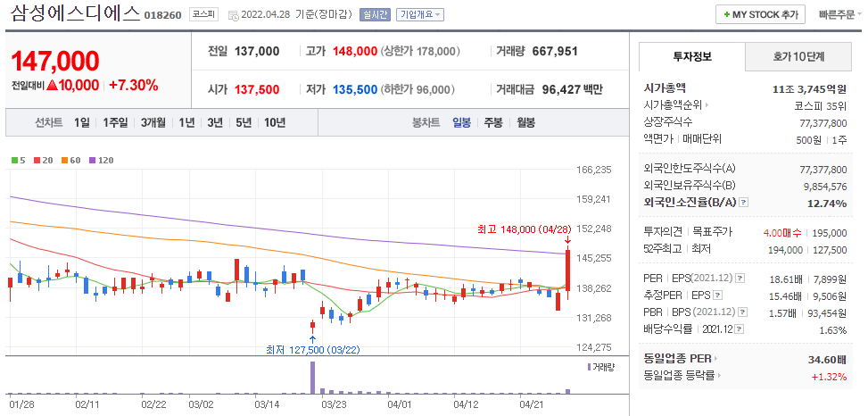Switch to the 투자정보 tab

[x=692, y=56]
